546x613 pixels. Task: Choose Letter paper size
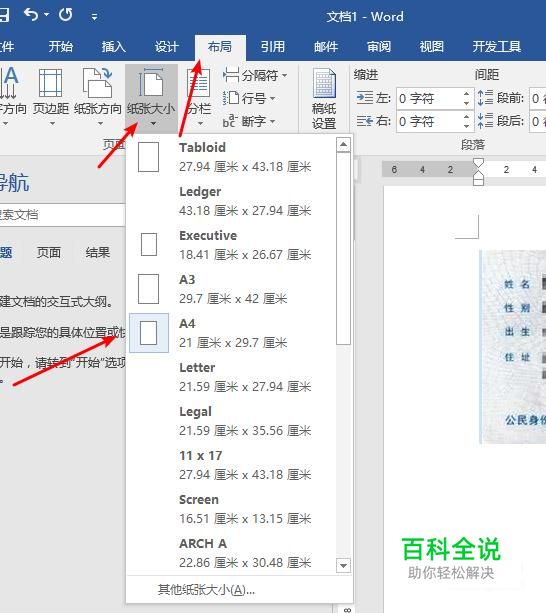[231, 377]
